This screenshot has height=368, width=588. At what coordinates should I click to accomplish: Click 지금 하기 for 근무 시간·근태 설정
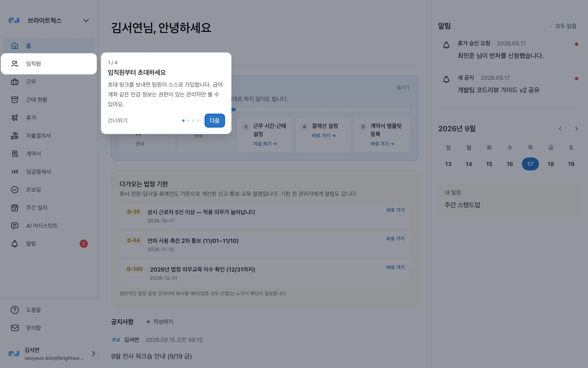click(x=265, y=144)
